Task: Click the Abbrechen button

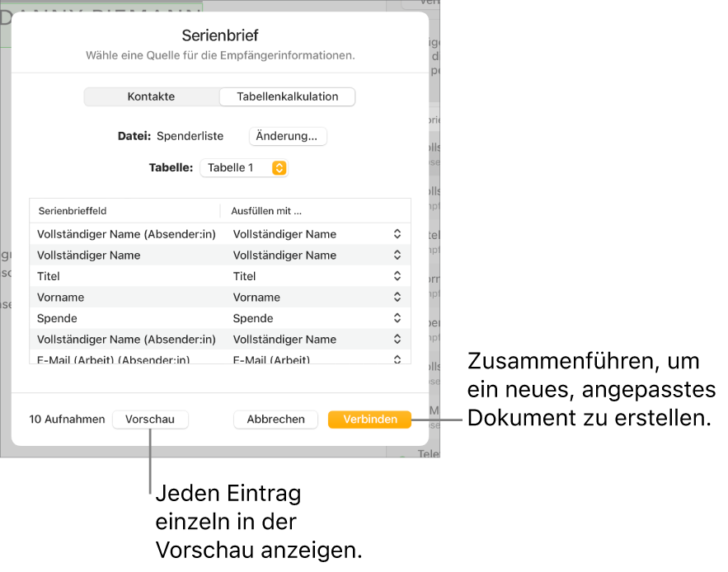Action: click(276, 420)
